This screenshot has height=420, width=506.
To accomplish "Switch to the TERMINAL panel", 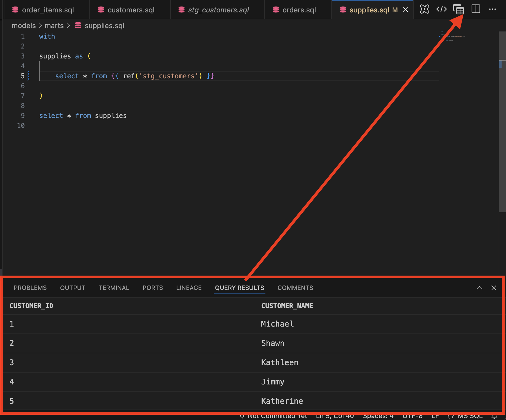I will (x=114, y=288).
